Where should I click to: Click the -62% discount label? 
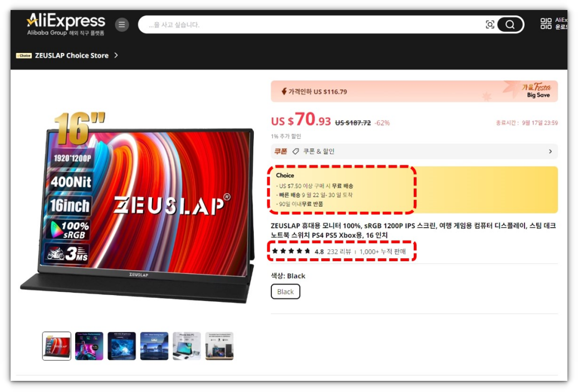(x=382, y=123)
